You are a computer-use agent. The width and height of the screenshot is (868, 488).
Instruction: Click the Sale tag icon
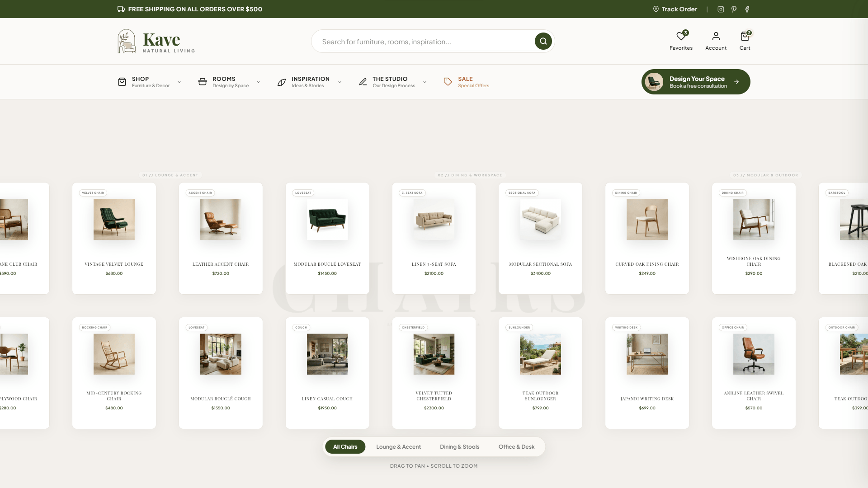(448, 82)
